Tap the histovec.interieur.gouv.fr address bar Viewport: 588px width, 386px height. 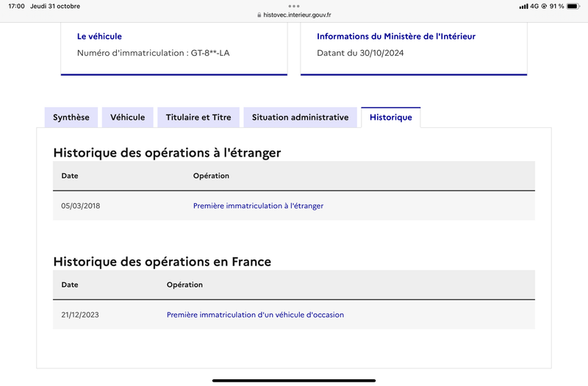(x=294, y=15)
